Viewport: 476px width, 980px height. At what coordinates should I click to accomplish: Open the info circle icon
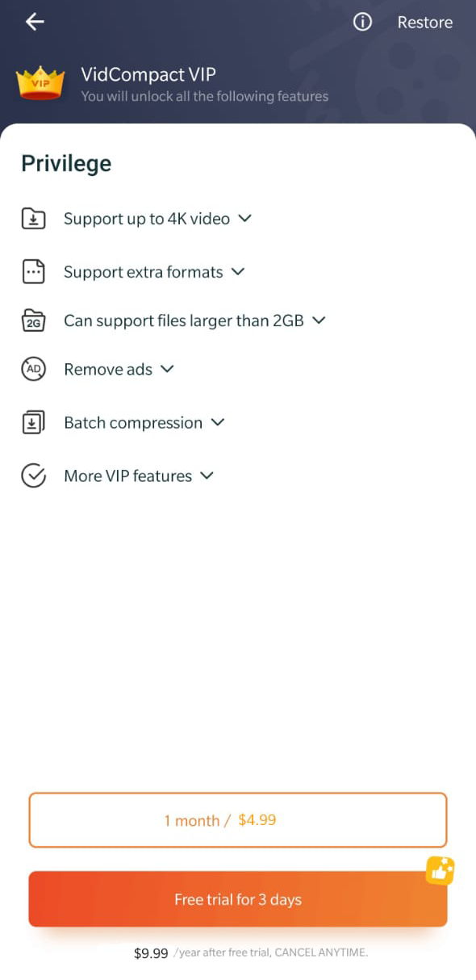(x=363, y=22)
